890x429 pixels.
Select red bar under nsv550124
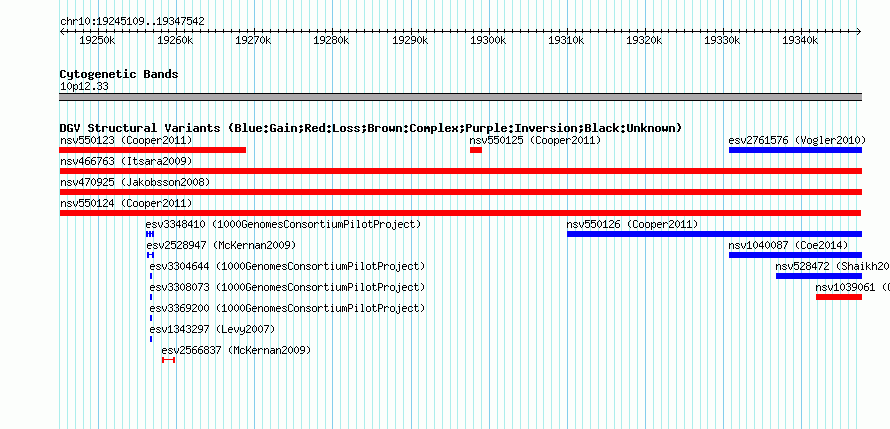coord(461,213)
